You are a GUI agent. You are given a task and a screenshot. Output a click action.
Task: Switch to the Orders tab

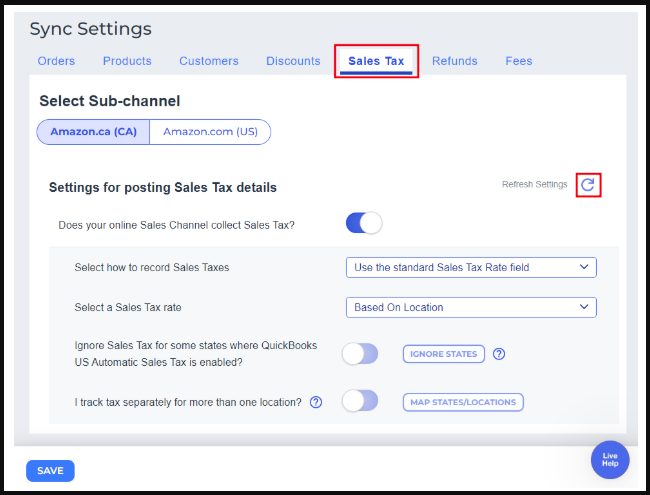tap(56, 61)
